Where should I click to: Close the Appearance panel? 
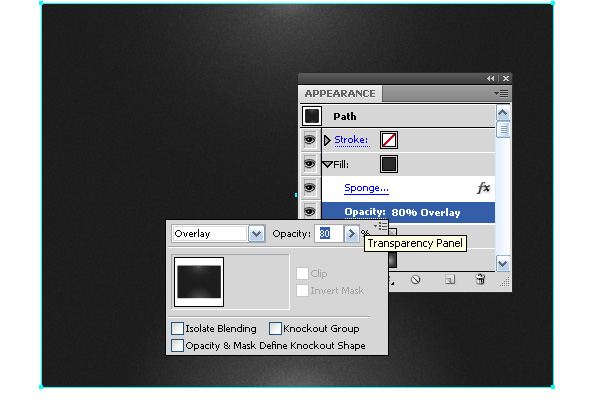tap(506, 78)
